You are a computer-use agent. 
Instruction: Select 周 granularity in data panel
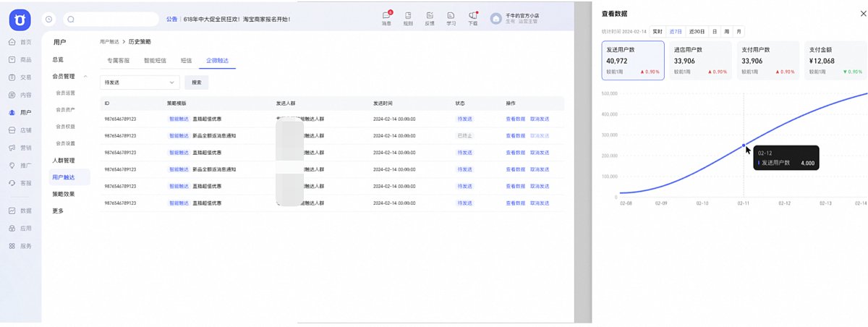(726, 31)
